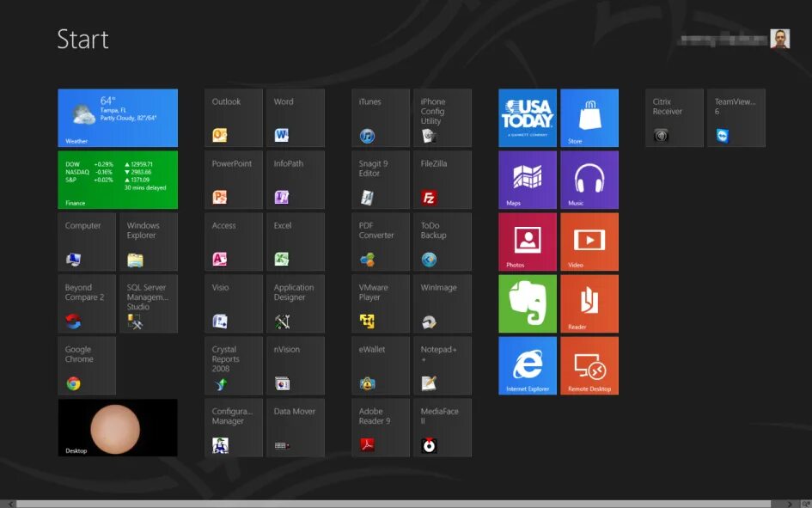This screenshot has height=508, width=812.
Task: Open Windows Explorer tile
Action: [x=149, y=242]
